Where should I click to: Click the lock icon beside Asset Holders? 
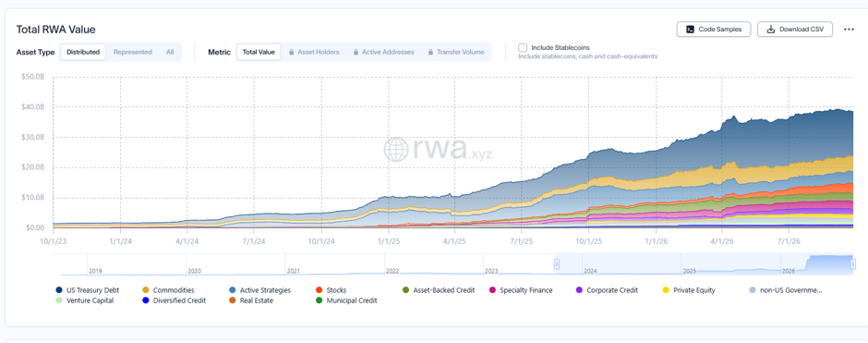coord(291,52)
